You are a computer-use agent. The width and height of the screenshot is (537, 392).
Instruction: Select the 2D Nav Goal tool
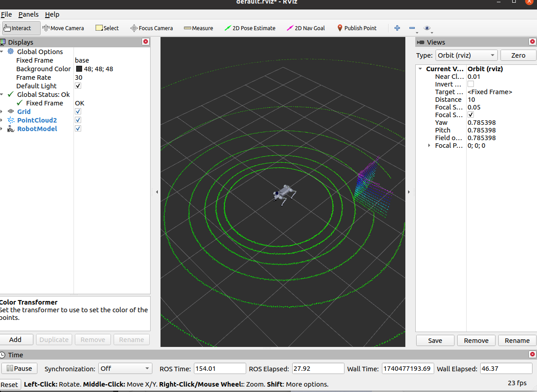click(x=306, y=28)
